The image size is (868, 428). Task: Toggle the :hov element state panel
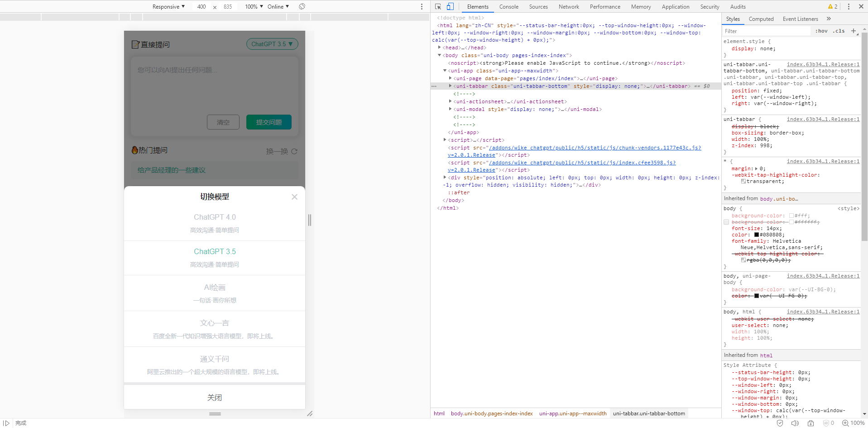coord(821,31)
